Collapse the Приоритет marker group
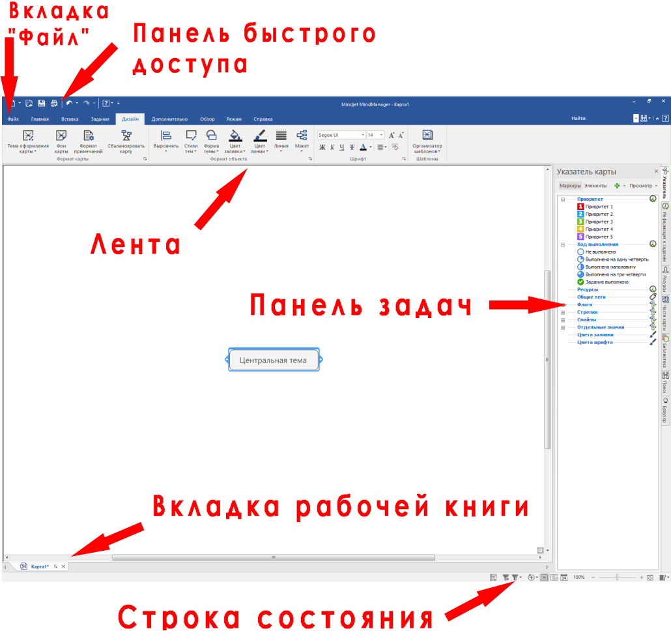 [562, 199]
